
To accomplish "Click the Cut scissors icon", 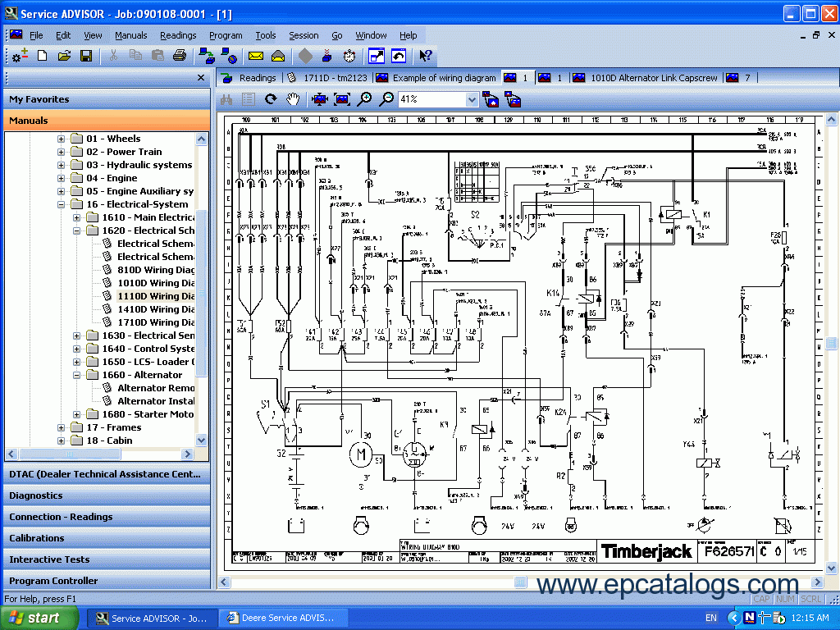I will [x=113, y=55].
